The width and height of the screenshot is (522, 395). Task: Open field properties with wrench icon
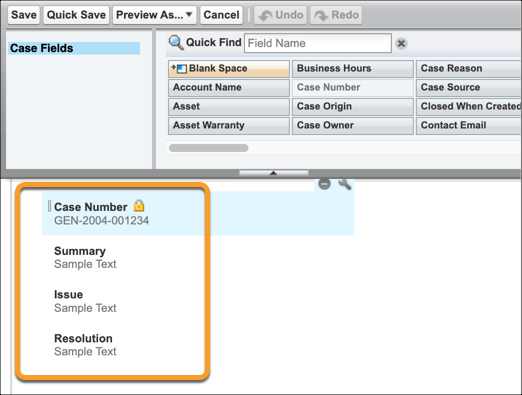[345, 184]
